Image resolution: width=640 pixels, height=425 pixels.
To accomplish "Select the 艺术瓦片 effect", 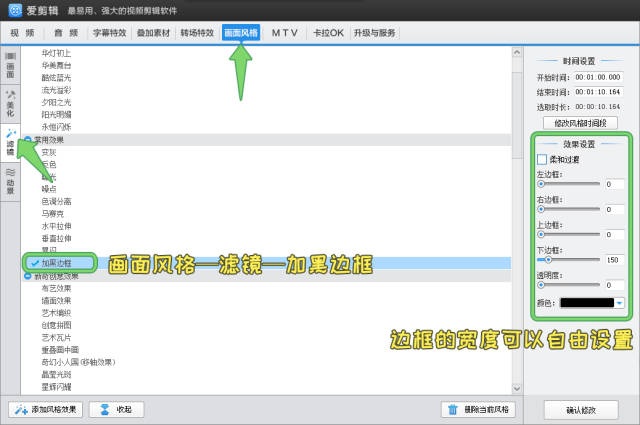I will tap(56, 338).
